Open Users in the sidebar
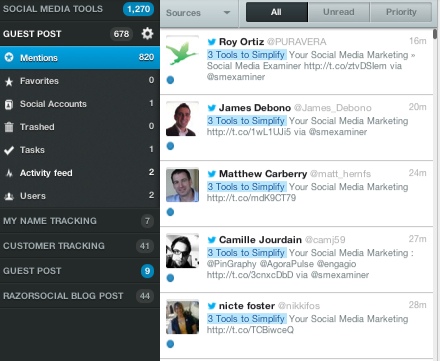The width and height of the screenshot is (440, 361). coord(80,196)
